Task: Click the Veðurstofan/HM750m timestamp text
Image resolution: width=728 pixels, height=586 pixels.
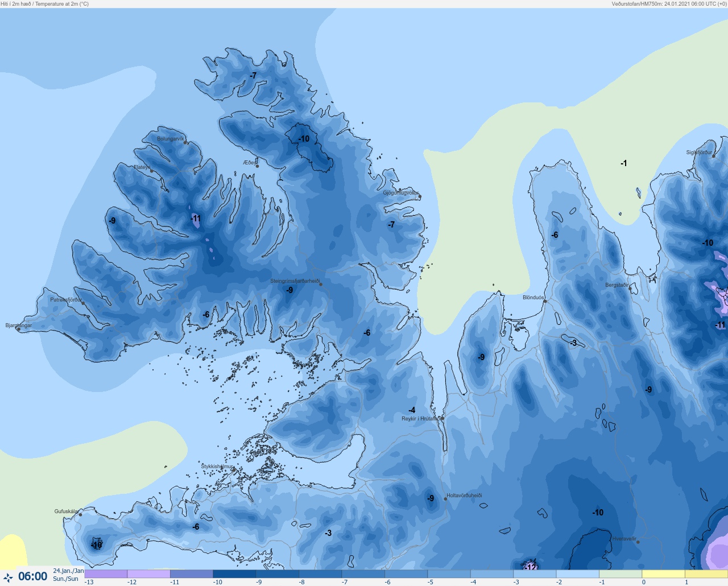Action: pos(669,4)
